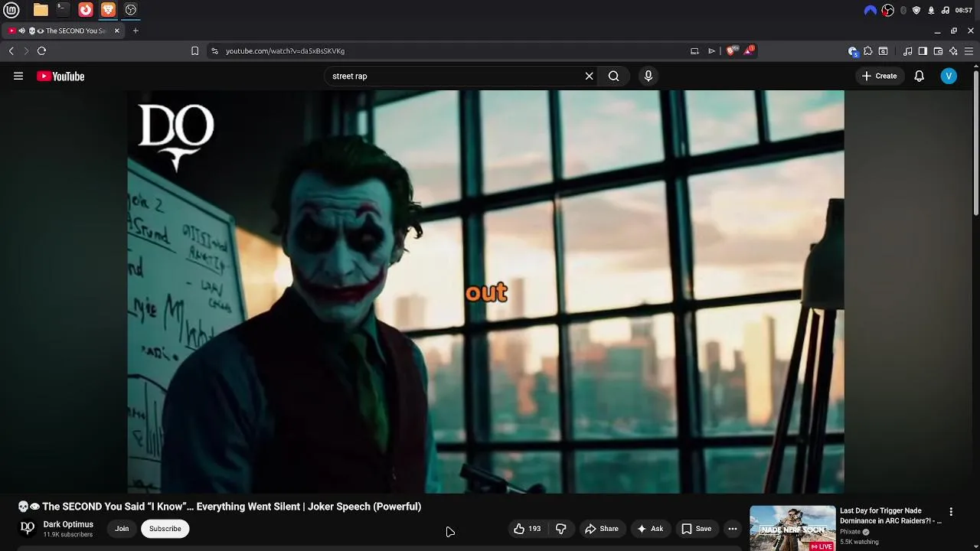Click the video player to pause
This screenshot has width=980, height=551.
(x=485, y=292)
